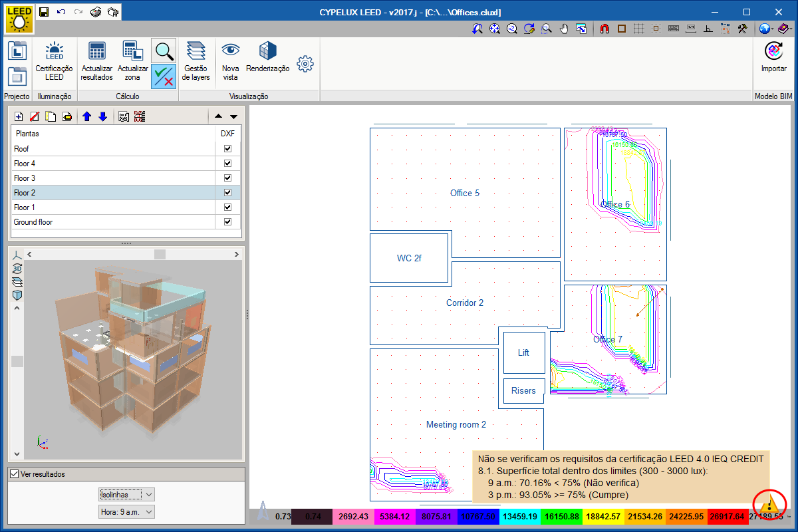
Task: Select Floor 1 in Plantas list
Action: (113, 207)
